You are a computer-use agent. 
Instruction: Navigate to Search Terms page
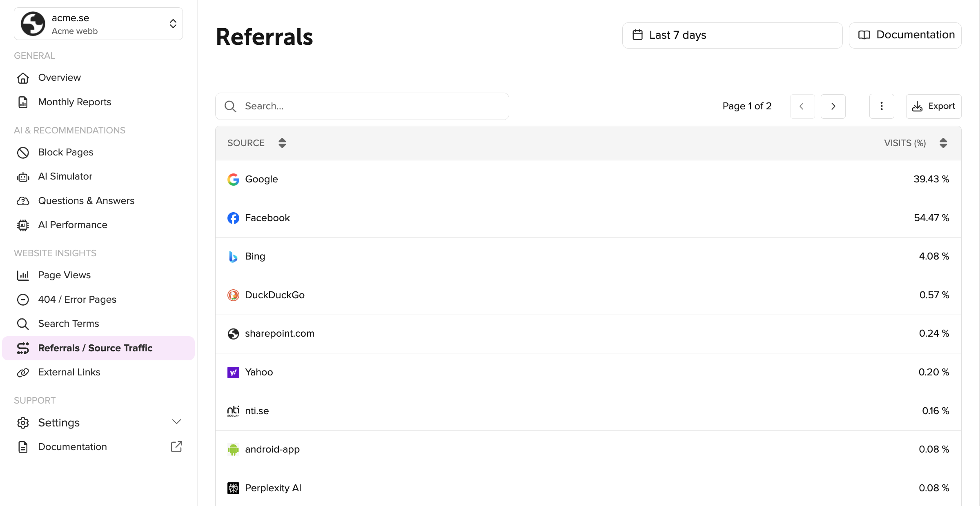click(x=68, y=324)
